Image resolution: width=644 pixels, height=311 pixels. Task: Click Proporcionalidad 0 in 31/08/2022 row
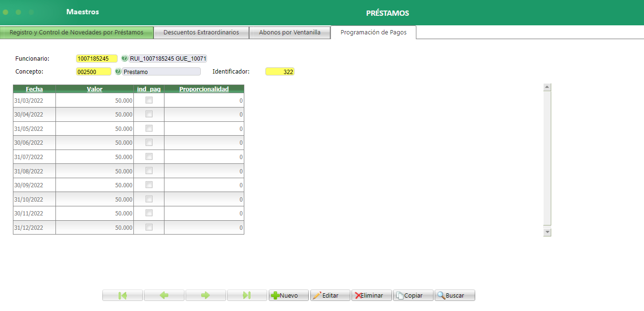click(x=204, y=171)
